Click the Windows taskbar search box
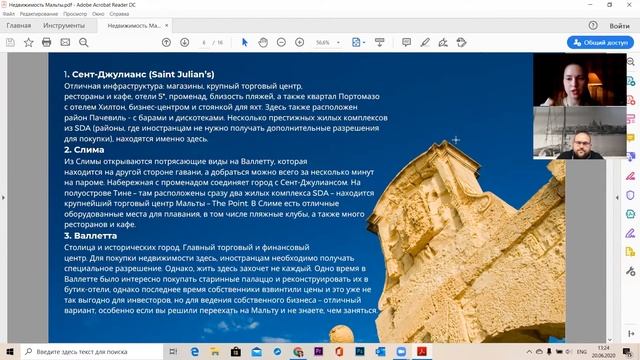 click(x=91, y=351)
